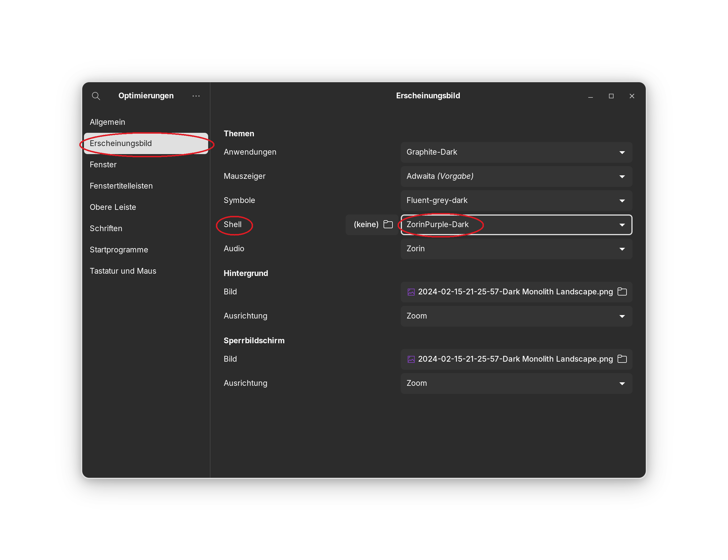Expand the Audio Zorin dropdown
This screenshot has height=560, width=728.
(x=516, y=249)
